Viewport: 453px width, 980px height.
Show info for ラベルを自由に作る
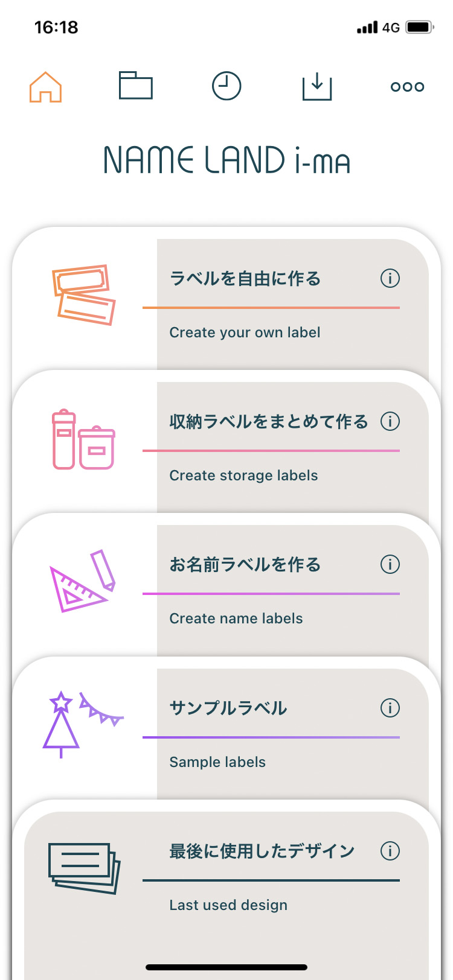click(x=390, y=278)
